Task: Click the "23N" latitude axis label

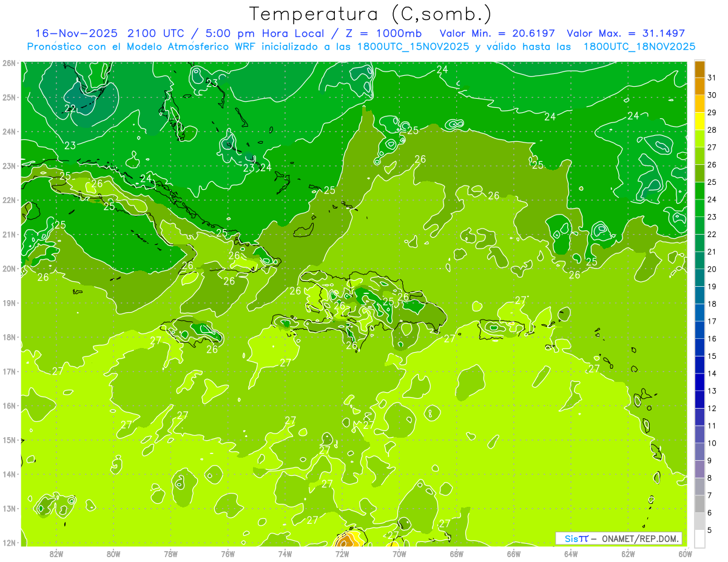Action: pyautogui.click(x=9, y=166)
